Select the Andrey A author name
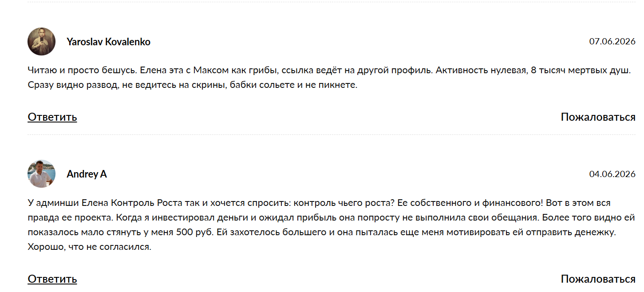 click(87, 174)
